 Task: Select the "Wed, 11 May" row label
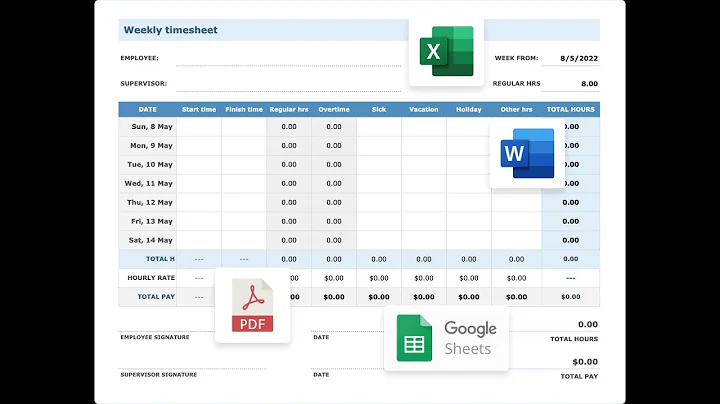tap(148, 183)
